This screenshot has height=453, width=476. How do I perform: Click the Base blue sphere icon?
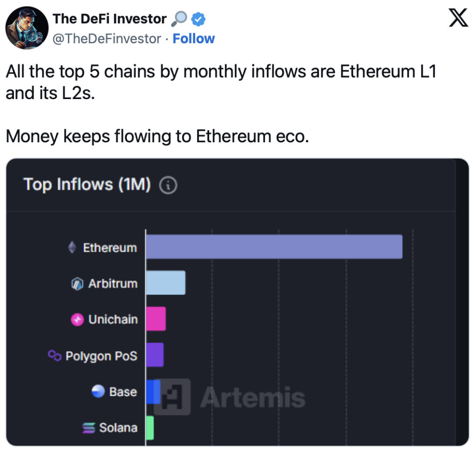pyautogui.click(x=98, y=391)
